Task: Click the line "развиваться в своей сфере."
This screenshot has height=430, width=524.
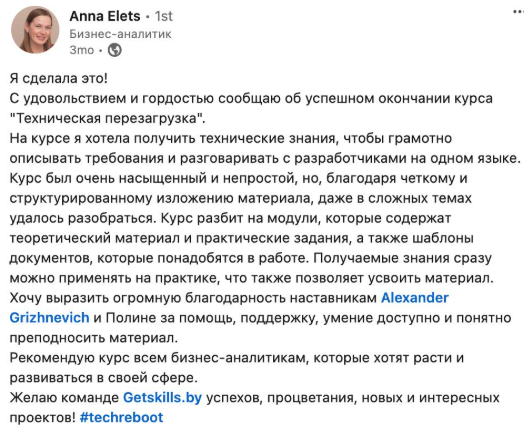Action: 104,378
